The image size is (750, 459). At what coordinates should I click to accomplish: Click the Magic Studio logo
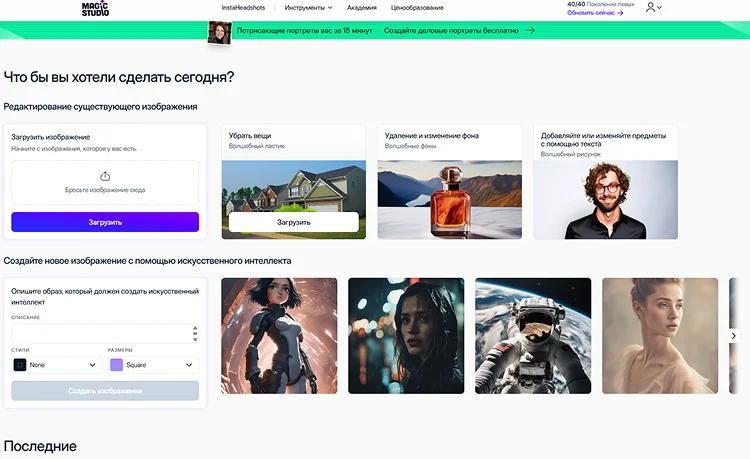(x=95, y=8)
